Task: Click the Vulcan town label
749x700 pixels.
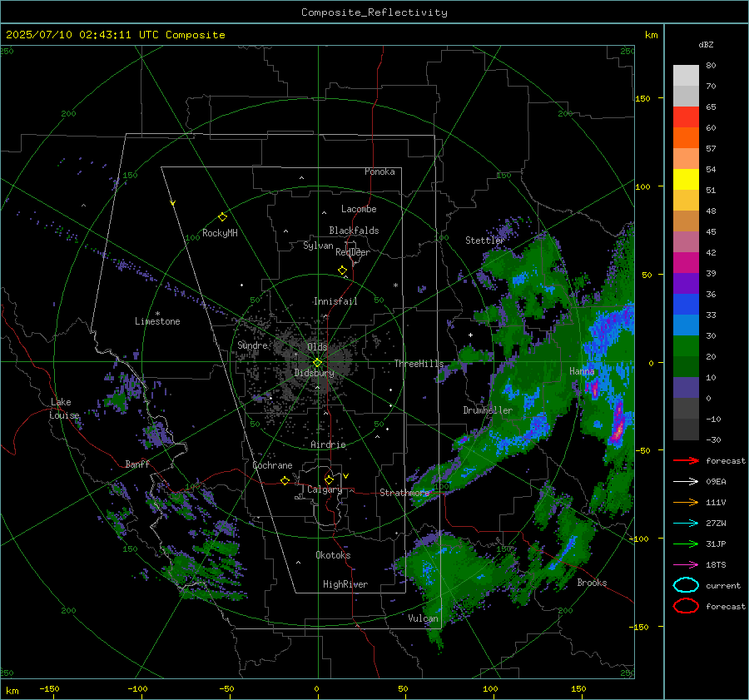Action: point(424,618)
